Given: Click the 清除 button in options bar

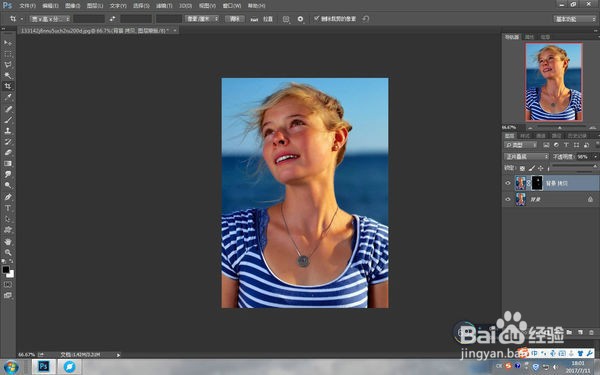Looking at the screenshot, I should point(235,19).
